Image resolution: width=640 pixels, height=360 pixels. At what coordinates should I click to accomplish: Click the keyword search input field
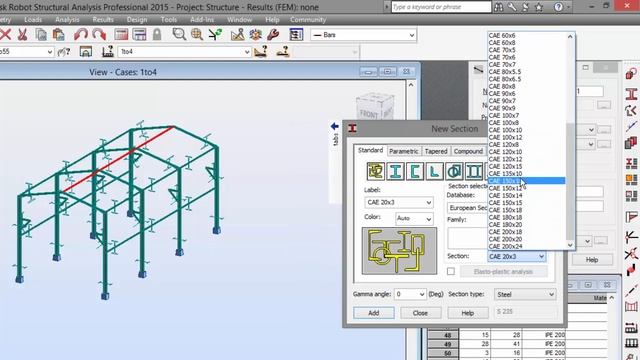click(x=441, y=7)
